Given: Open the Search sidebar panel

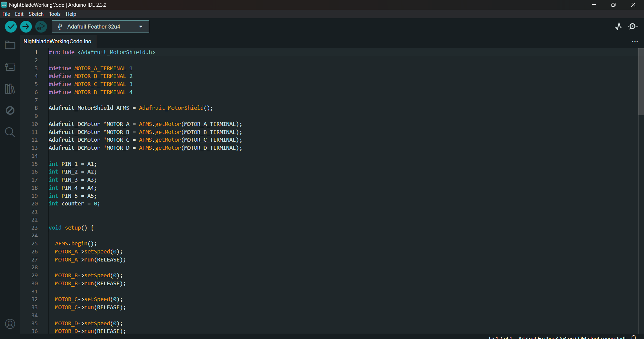Looking at the screenshot, I should [x=10, y=132].
